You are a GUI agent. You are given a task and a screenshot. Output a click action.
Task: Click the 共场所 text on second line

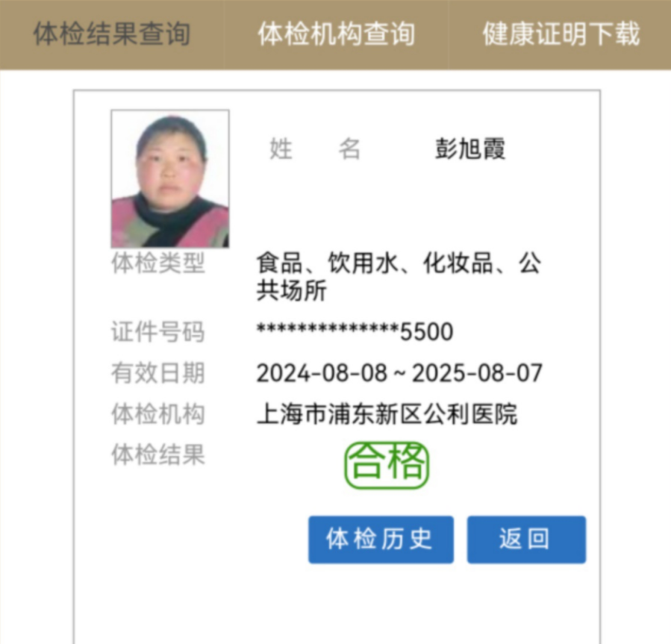coord(292,290)
